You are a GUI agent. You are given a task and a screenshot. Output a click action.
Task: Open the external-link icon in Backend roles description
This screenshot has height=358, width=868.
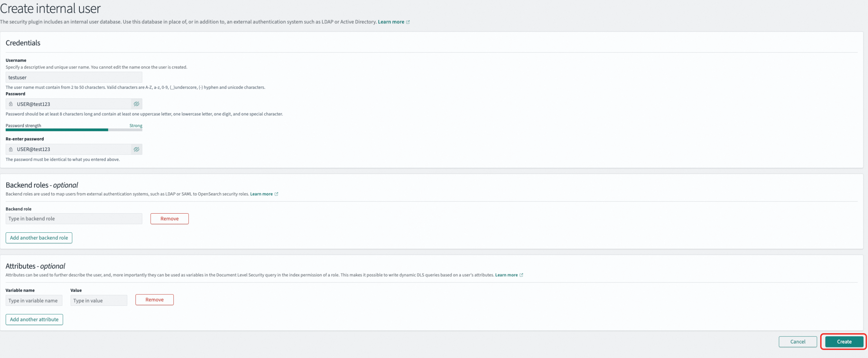[x=276, y=194]
